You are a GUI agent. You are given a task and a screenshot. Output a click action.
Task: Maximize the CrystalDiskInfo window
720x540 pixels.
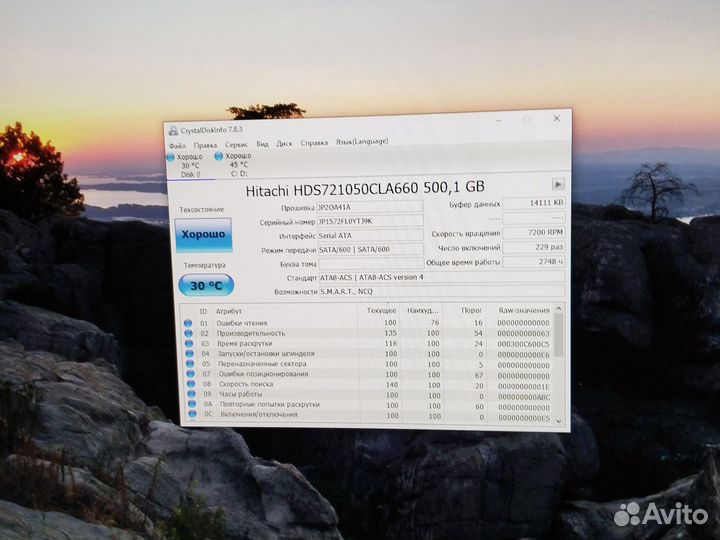(527, 119)
